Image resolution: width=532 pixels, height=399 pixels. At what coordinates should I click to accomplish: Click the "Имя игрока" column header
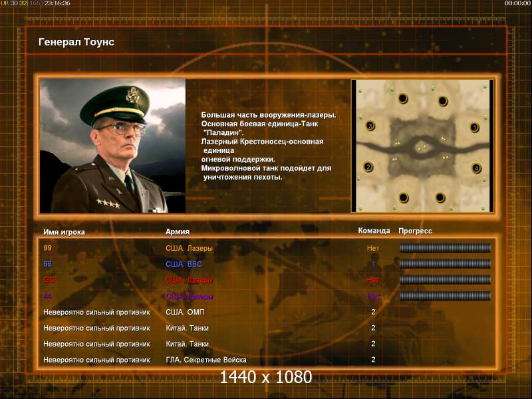65,231
